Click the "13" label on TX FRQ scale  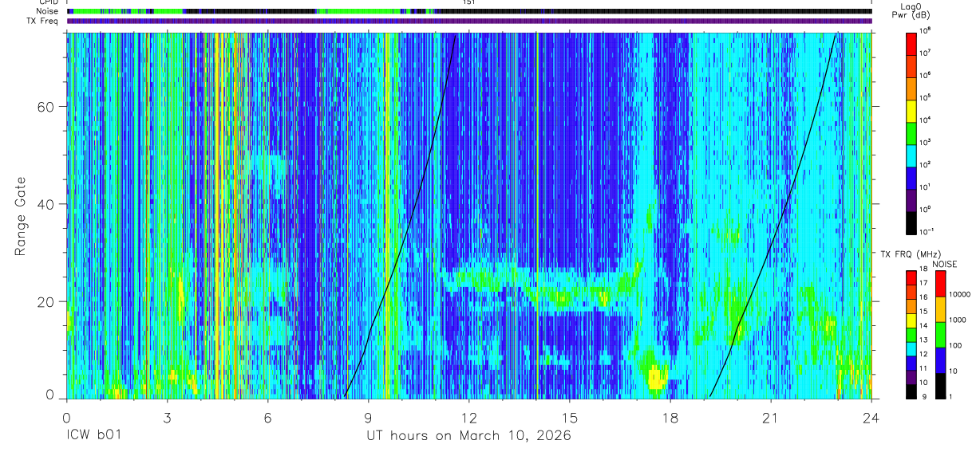coord(924,341)
